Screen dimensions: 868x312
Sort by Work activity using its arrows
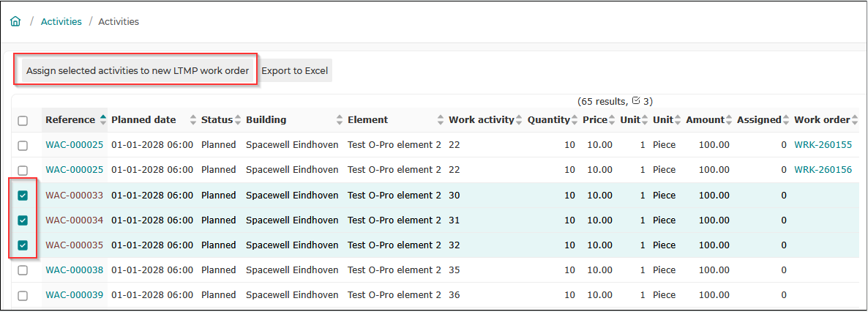[x=519, y=119]
